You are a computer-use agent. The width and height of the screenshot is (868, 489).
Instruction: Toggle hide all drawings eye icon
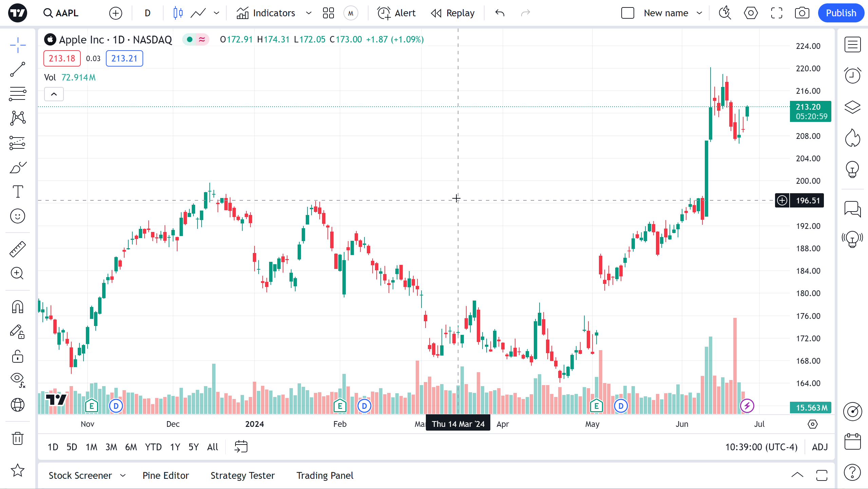18,378
